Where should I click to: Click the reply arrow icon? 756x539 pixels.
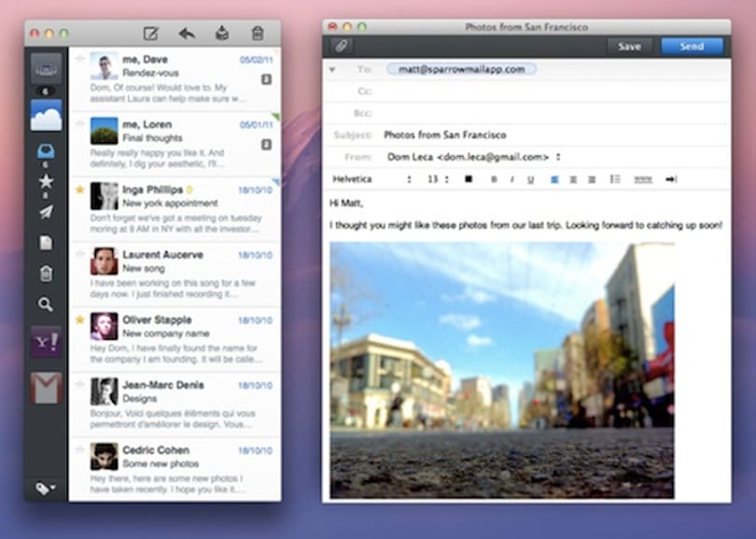point(187,34)
